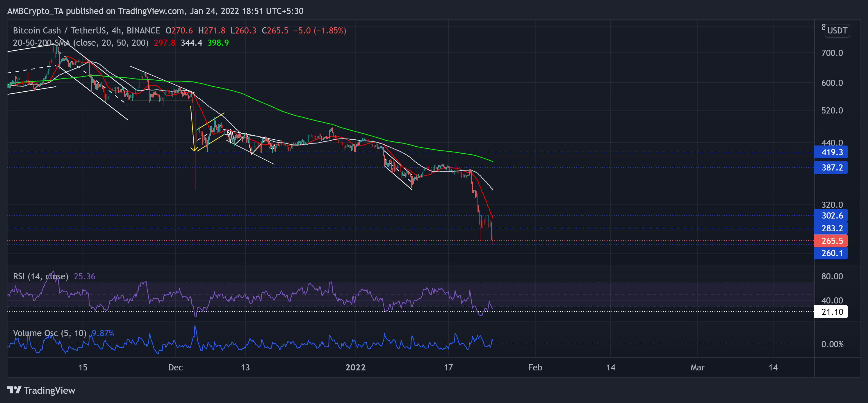Select the white 21.10 RSI level tag

tap(830, 312)
